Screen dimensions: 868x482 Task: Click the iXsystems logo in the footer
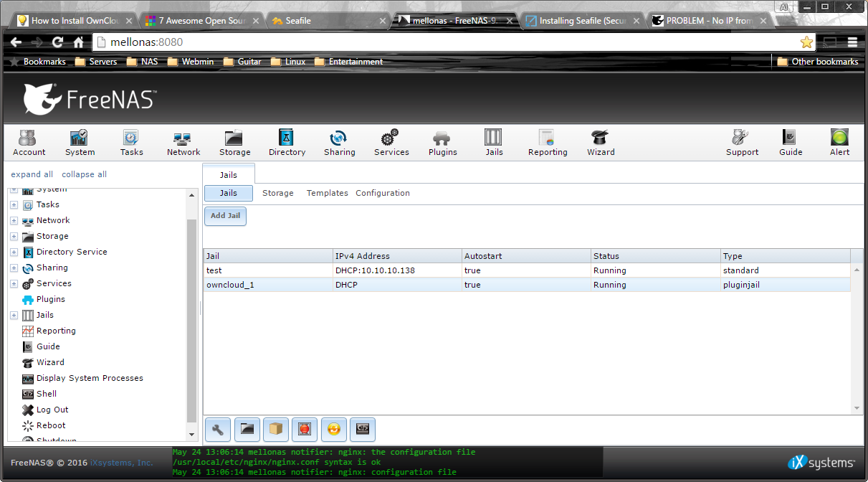[x=821, y=463]
